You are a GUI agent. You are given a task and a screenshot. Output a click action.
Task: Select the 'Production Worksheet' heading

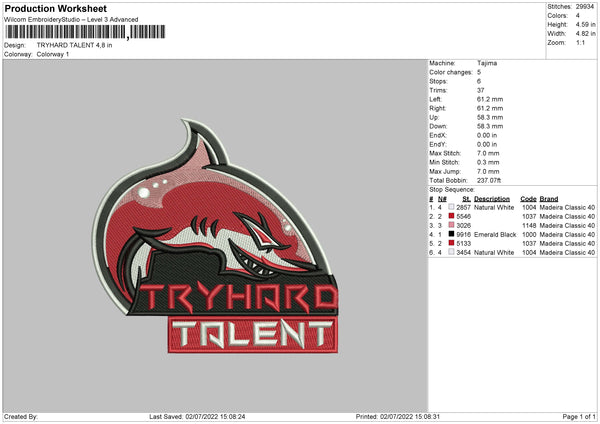(55, 8)
